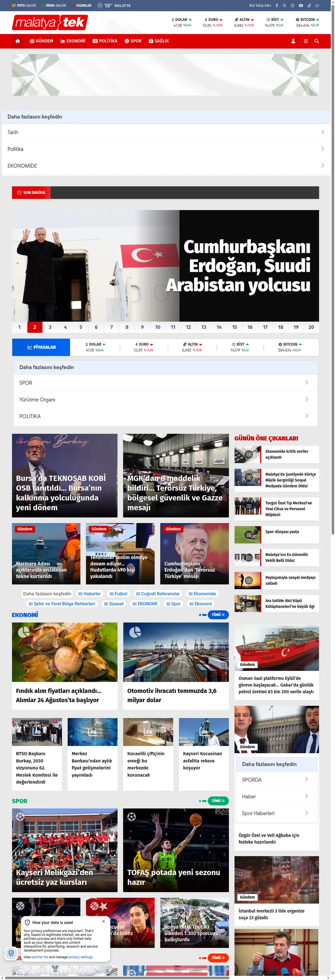Viewport: 335px width, 980px height.
Task: Click the Malatya Tek logo
Action: 50,22
